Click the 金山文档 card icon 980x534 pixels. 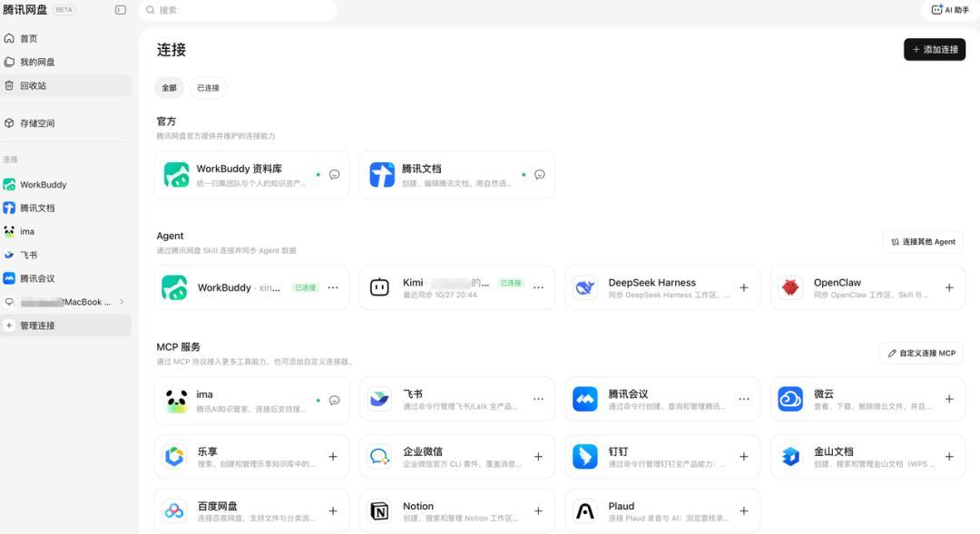(790, 457)
